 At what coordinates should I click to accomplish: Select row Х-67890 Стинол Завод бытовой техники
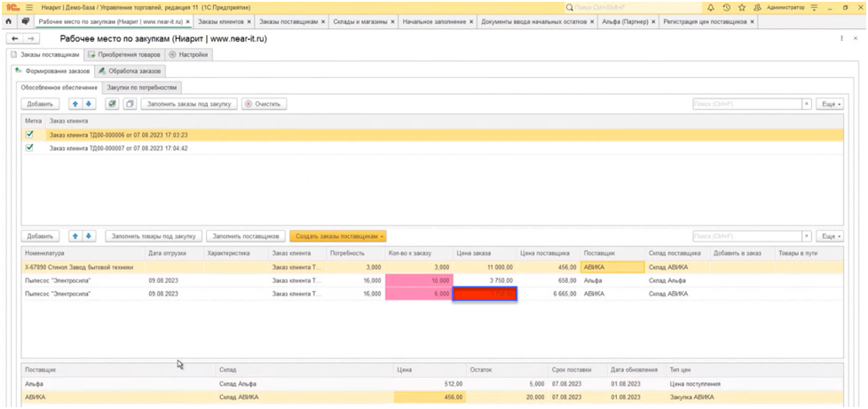(432, 267)
